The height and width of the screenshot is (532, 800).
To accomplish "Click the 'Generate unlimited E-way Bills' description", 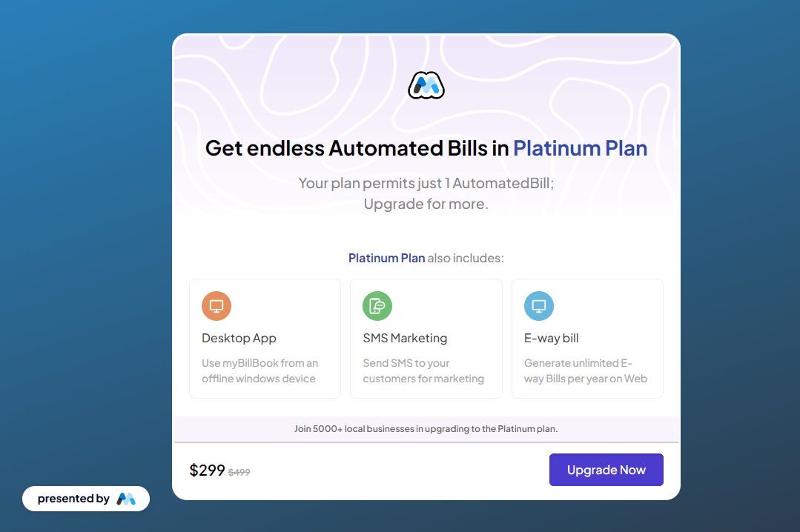I will (x=585, y=370).
